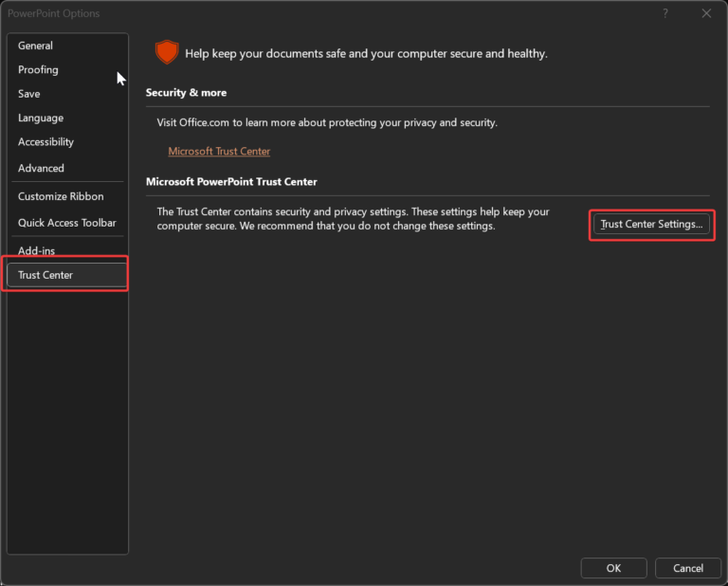
Task: Close the PowerPoint Options dialog
Action: [706, 13]
